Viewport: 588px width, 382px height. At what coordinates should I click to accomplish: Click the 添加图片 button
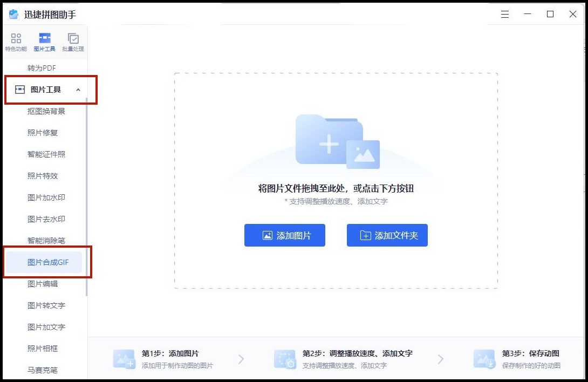pos(285,235)
